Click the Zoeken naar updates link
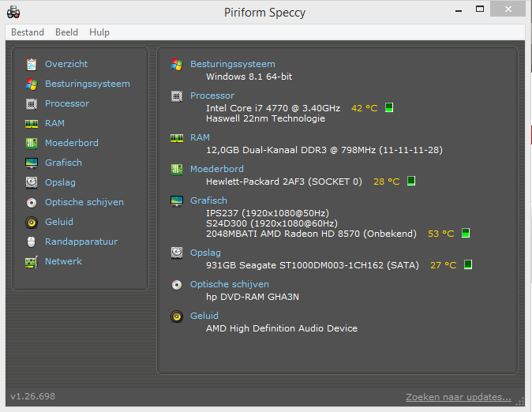532x412 pixels. tap(459, 397)
